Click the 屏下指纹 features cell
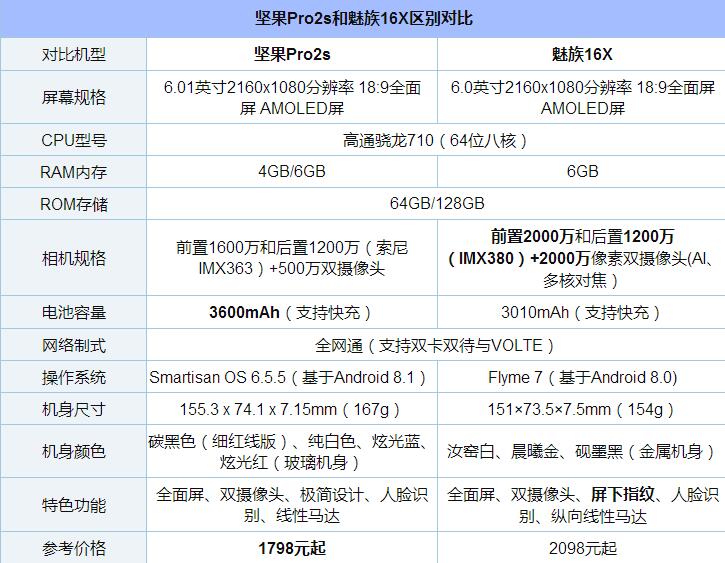 [x=582, y=505]
